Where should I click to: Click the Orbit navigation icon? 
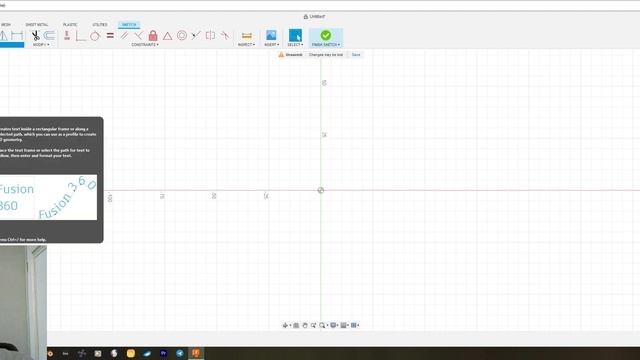click(285, 325)
